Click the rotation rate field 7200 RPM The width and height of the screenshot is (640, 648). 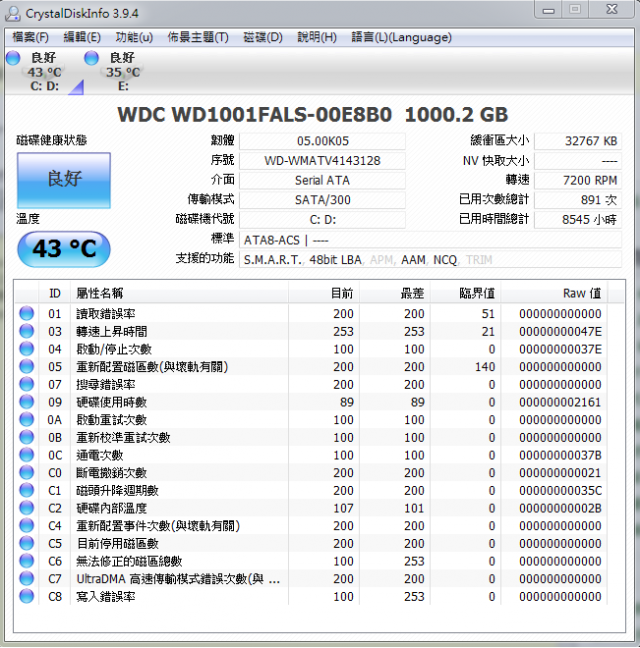[578, 180]
